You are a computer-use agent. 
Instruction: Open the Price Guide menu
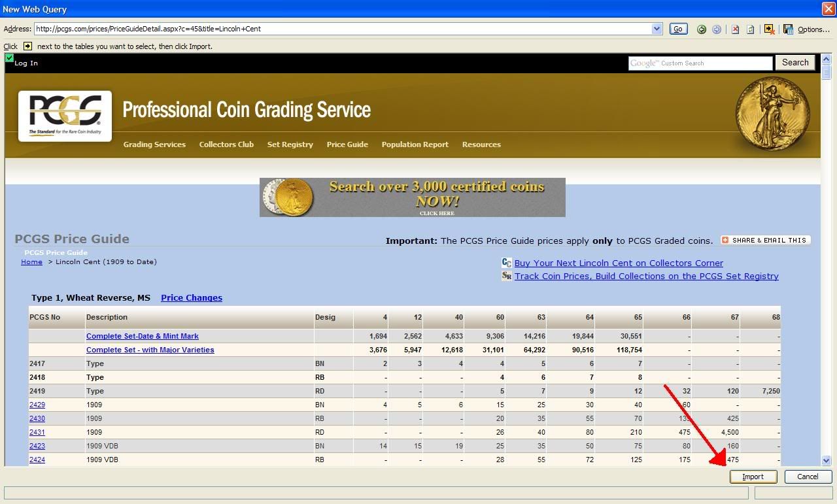coord(347,144)
